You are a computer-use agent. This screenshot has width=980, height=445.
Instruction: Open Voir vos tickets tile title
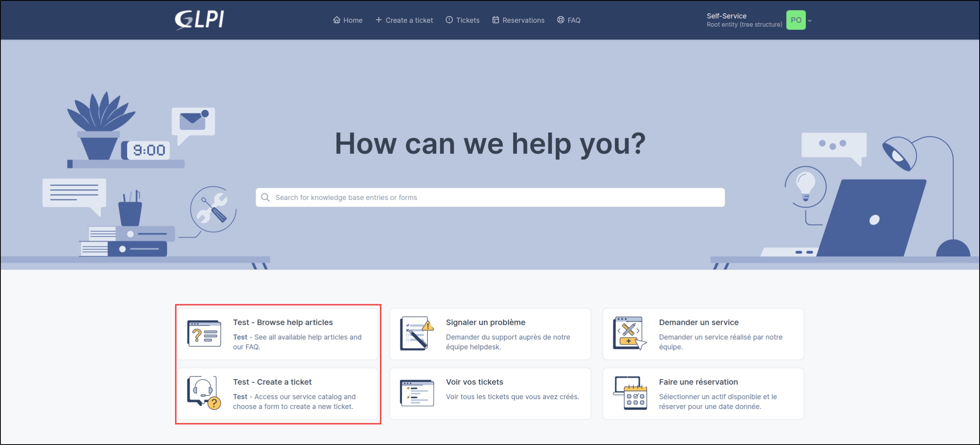point(474,382)
